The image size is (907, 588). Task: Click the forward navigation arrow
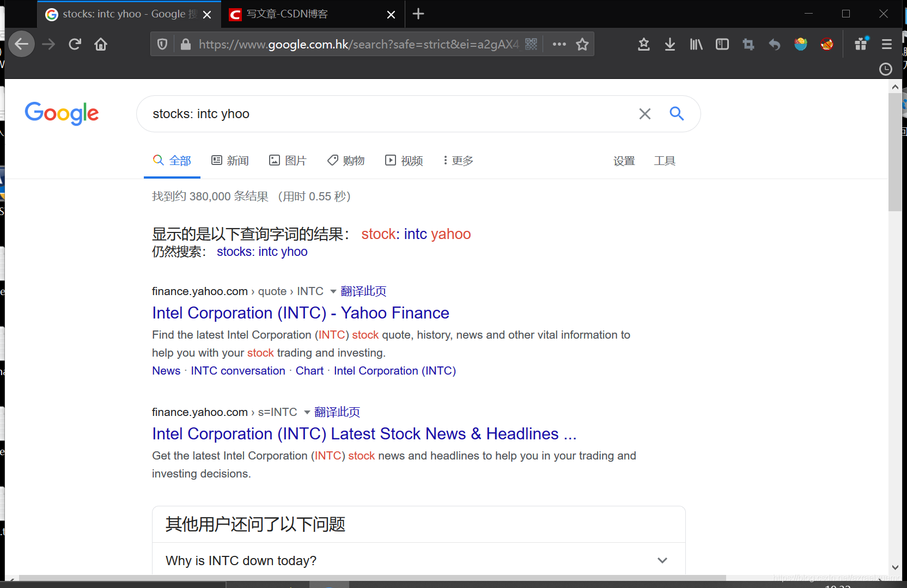pyautogui.click(x=48, y=44)
